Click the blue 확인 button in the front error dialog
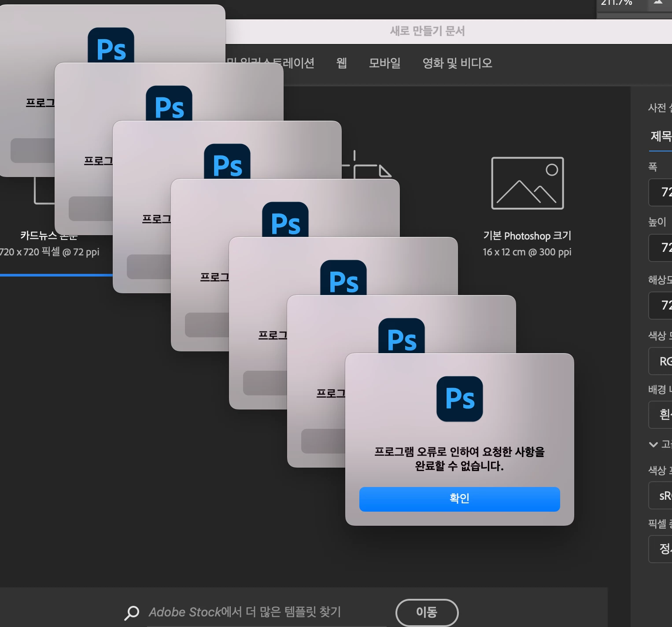Viewport: 672px width, 627px height. click(x=459, y=499)
